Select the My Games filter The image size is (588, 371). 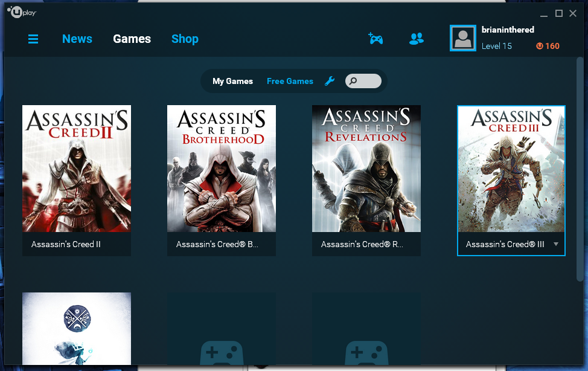[232, 81]
